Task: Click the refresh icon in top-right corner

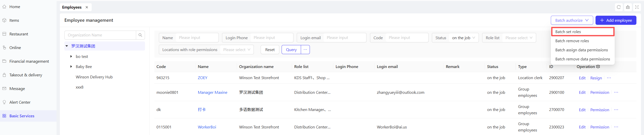Action: pyautogui.click(x=618, y=7)
